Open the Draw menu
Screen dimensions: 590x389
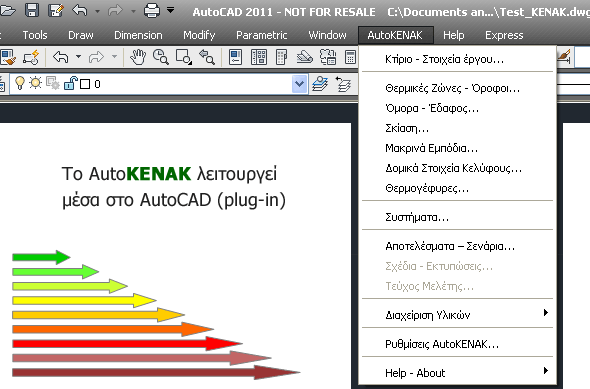81,35
